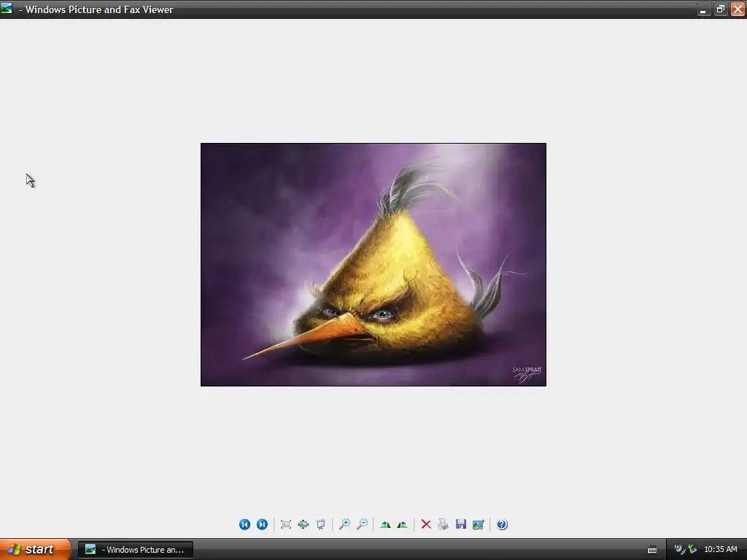
Task: Minimize the Picture and Fax Viewer window
Action: pyautogui.click(x=703, y=9)
